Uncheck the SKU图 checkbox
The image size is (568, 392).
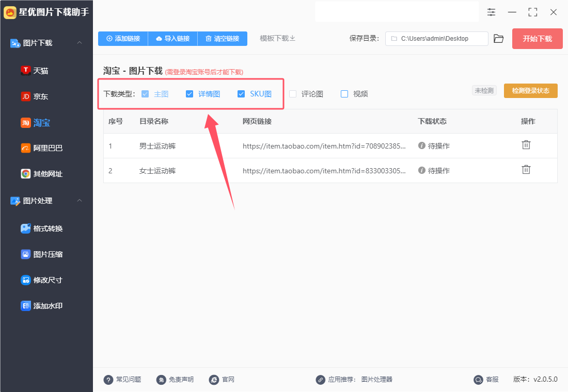click(241, 94)
